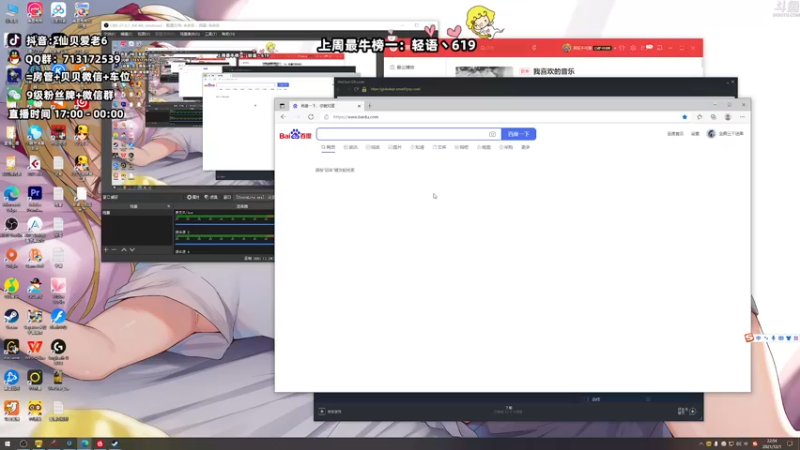Add a scene with the OBS plus button
The width and height of the screenshot is (800, 450).
106,249
